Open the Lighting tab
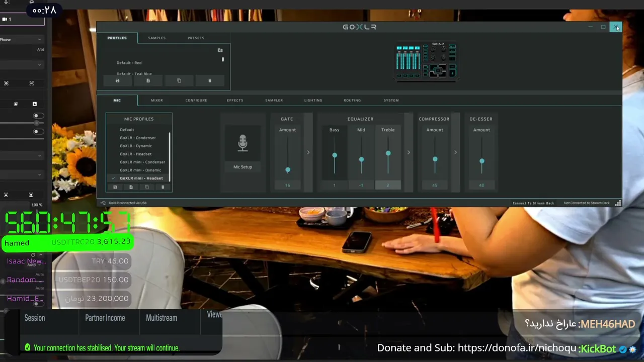644x362 pixels. (313, 100)
